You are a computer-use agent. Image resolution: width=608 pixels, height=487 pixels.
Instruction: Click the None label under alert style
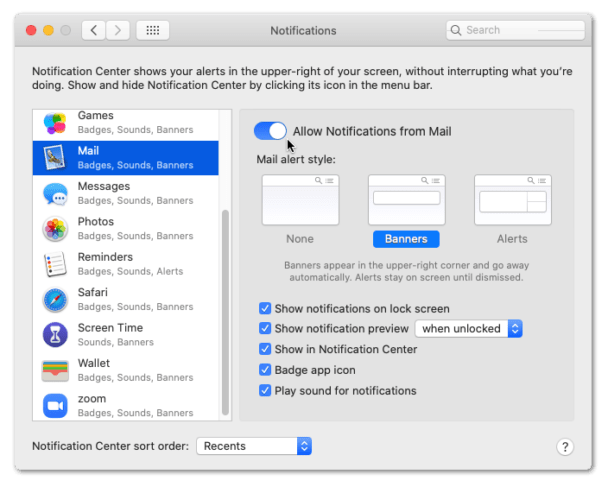(300, 239)
